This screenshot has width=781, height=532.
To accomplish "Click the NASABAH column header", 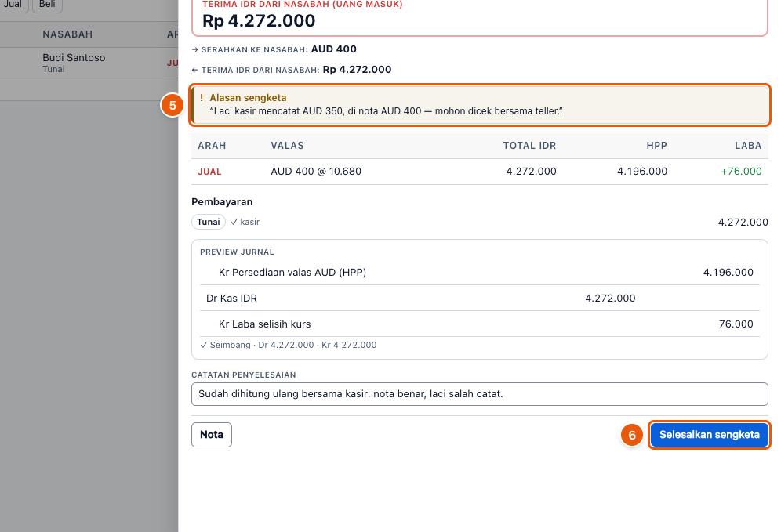I will [67, 34].
